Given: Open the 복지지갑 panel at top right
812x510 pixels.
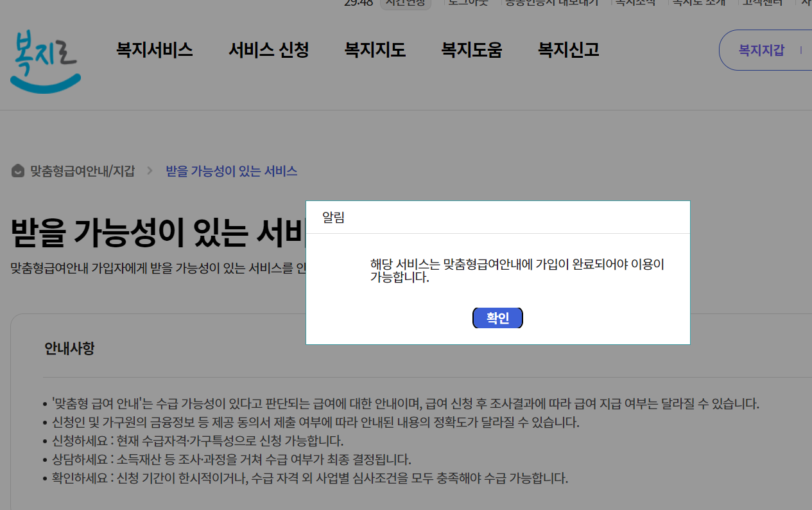Looking at the screenshot, I should [763, 49].
